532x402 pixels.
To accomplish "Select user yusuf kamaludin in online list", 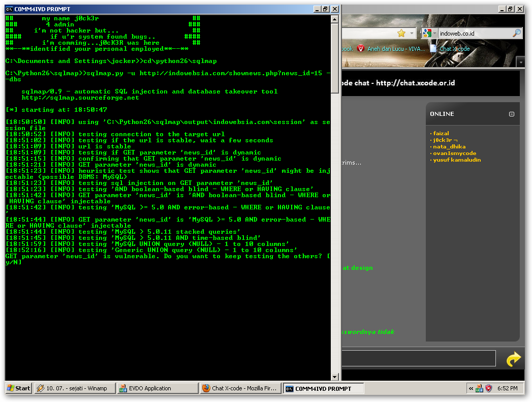I will pos(457,160).
